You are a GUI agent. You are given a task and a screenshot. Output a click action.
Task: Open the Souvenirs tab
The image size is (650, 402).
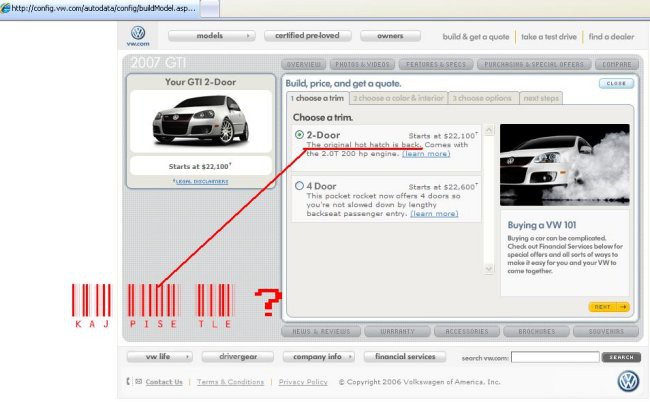606,332
